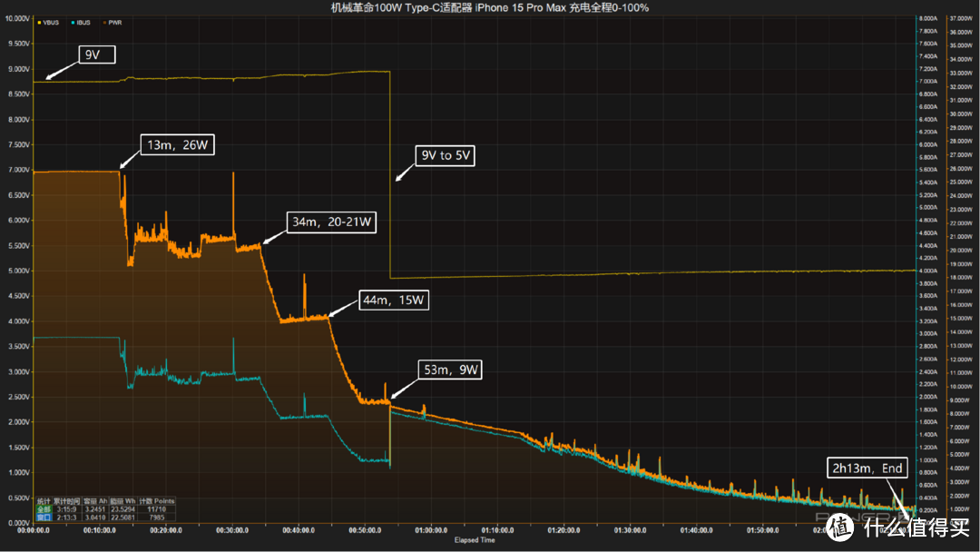Screen dimensions: 980x552
Task: Select the 22.5081 energy value
Action: (123, 517)
